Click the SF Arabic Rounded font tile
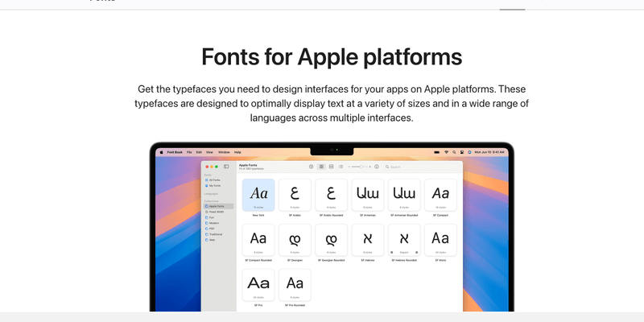The width and height of the screenshot is (644, 322). pyautogui.click(x=331, y=195)
